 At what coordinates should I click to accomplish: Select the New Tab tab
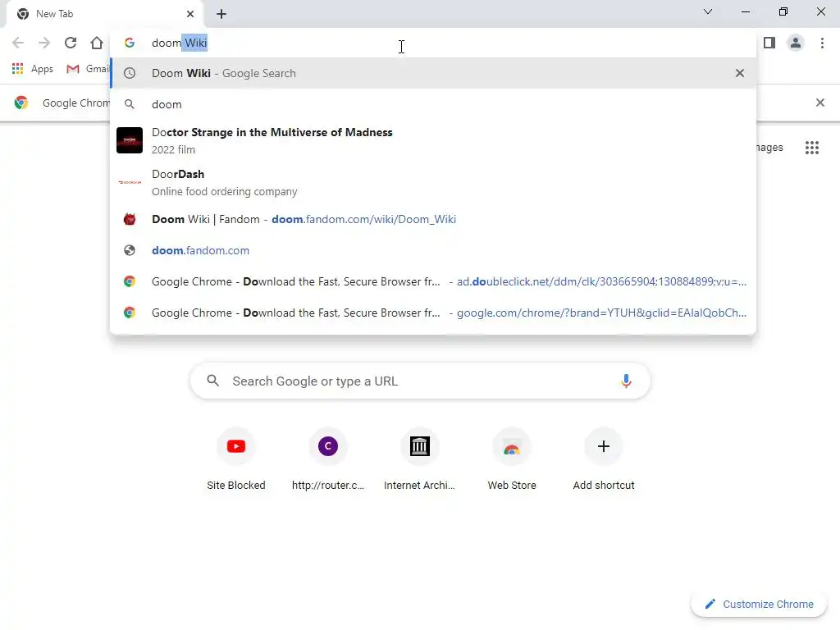104,14
